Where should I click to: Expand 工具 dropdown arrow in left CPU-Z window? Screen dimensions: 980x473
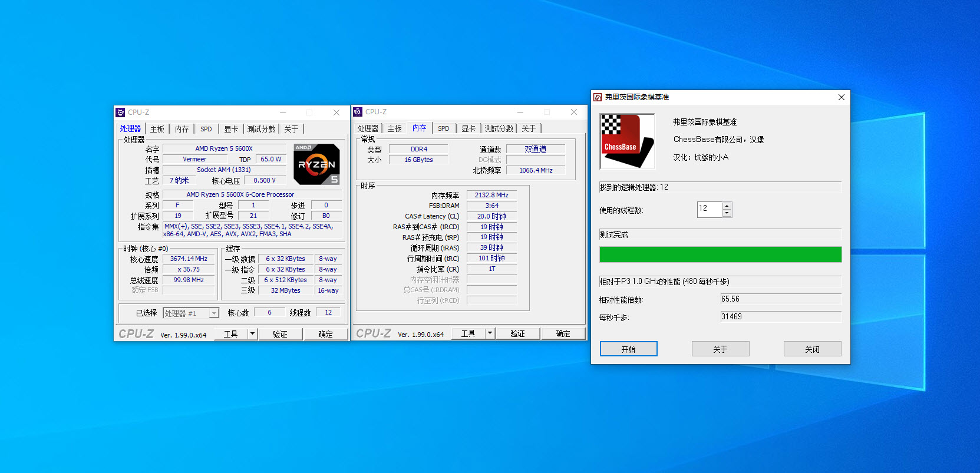click(252, 334)
